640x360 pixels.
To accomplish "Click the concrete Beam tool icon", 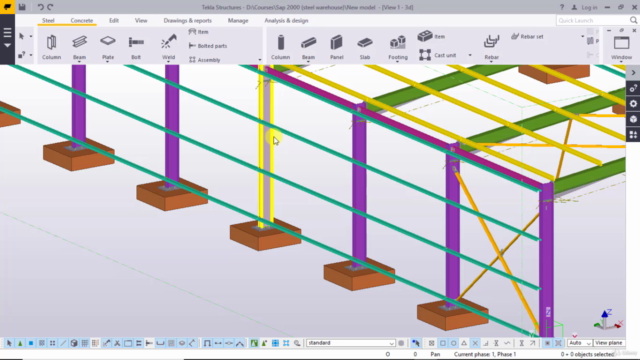I will tap(308, 42).
